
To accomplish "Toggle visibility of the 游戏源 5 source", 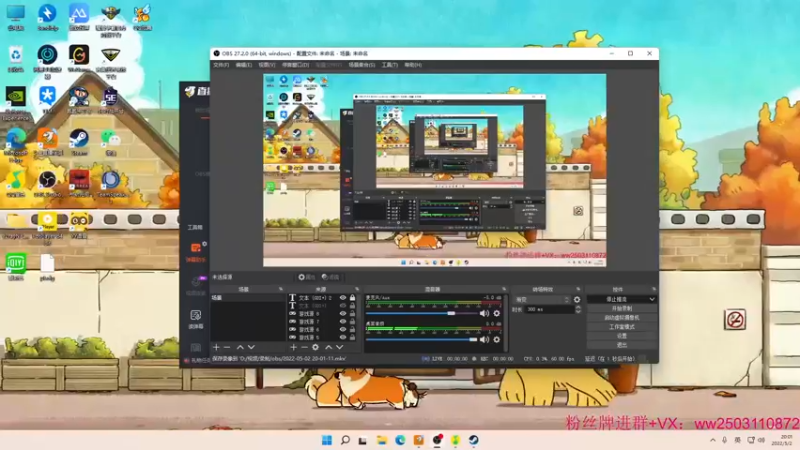I will pos(343,337).
